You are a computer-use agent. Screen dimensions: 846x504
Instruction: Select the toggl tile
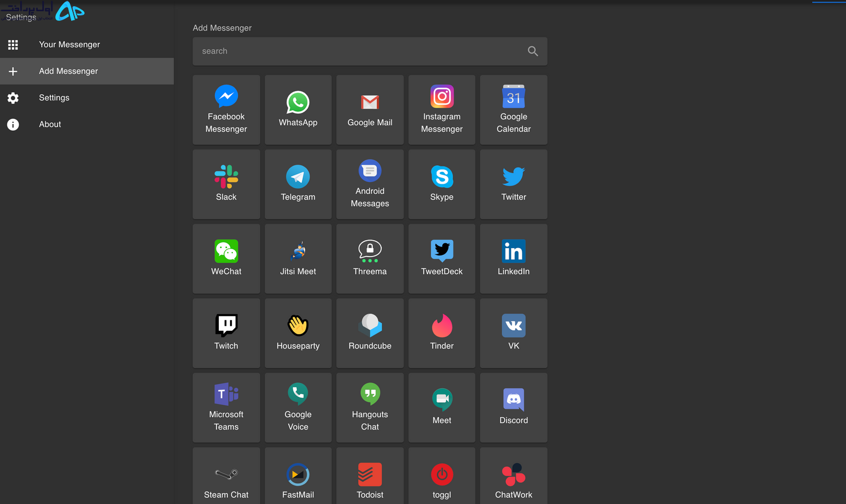pos(442,476)
